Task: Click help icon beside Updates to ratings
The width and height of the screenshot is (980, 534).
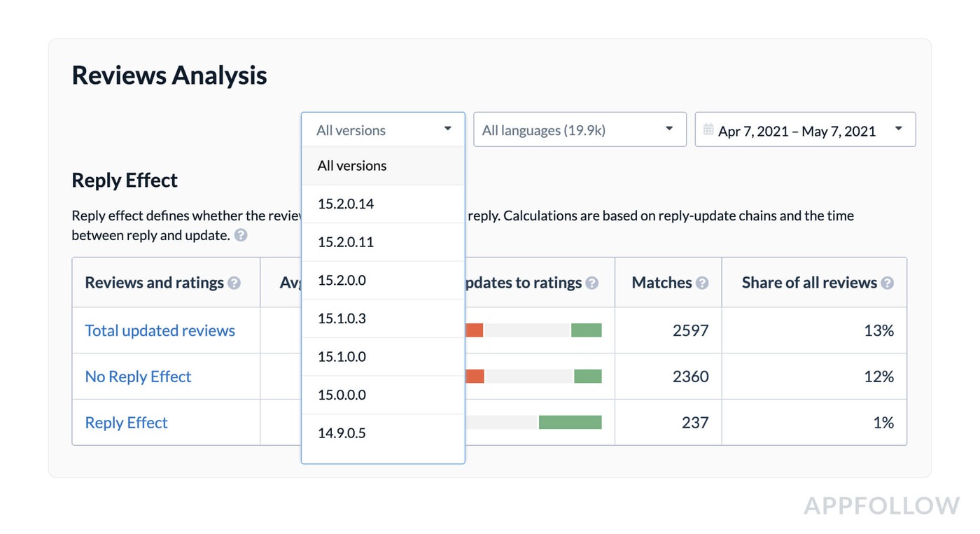Action: click(x=591, y=283)
